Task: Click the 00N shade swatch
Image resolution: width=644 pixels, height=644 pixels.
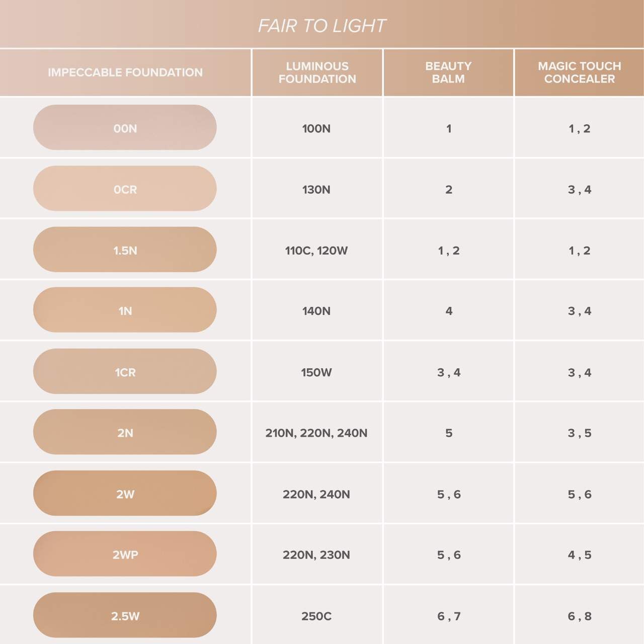Action: (125, 128)
